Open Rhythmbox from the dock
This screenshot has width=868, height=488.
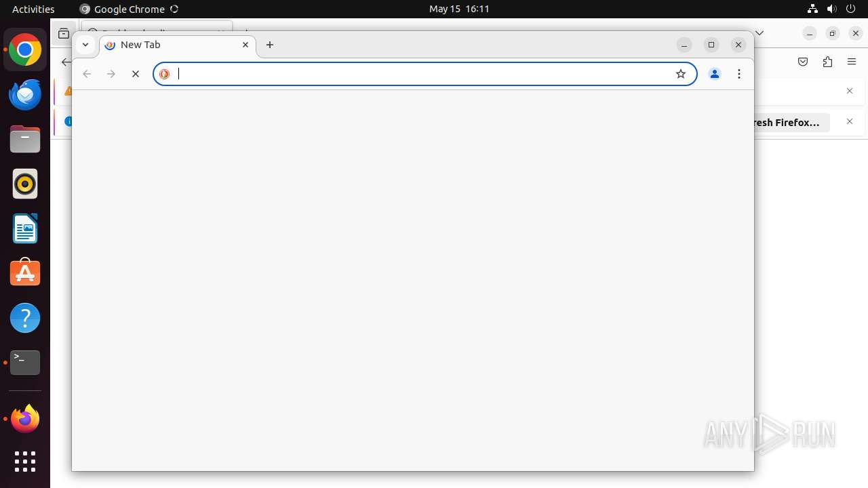coord(25,184)
